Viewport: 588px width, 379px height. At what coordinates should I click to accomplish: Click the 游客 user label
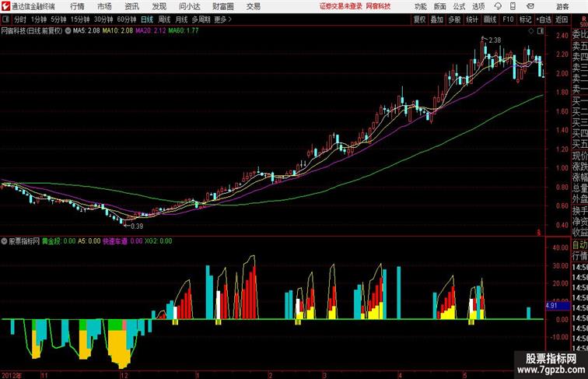coord(562,6)
